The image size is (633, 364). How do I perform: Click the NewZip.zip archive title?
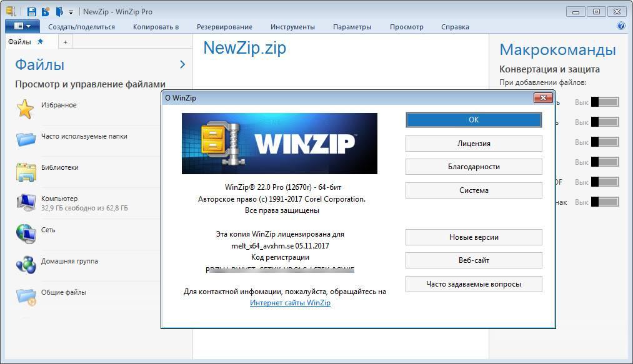click(x=245, y=48)
